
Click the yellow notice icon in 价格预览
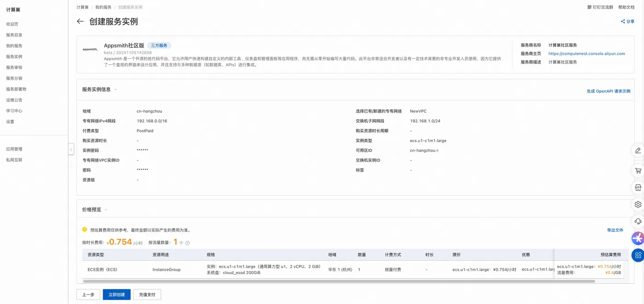pos(85,229)
